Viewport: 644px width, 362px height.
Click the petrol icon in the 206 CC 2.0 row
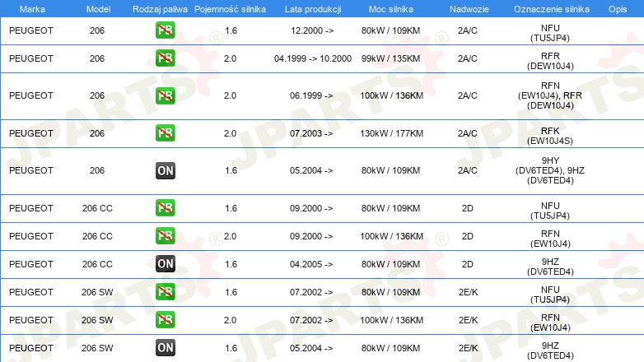165,235
